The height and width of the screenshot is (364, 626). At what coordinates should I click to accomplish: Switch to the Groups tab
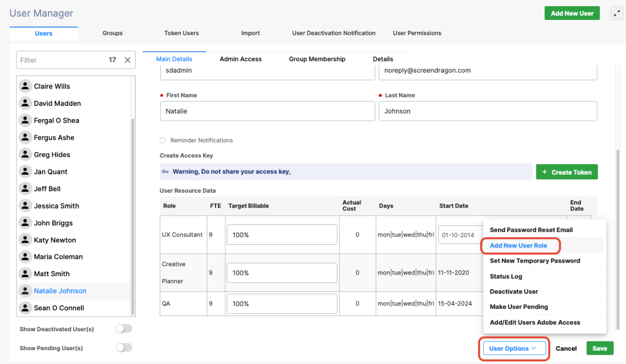(x=113, y=33)
